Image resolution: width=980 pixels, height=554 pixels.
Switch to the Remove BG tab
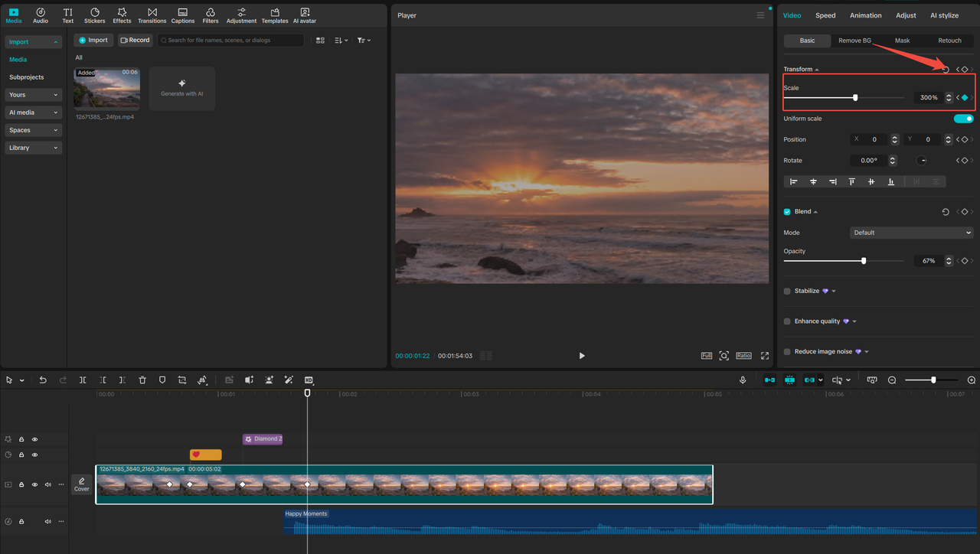[856, 41]
